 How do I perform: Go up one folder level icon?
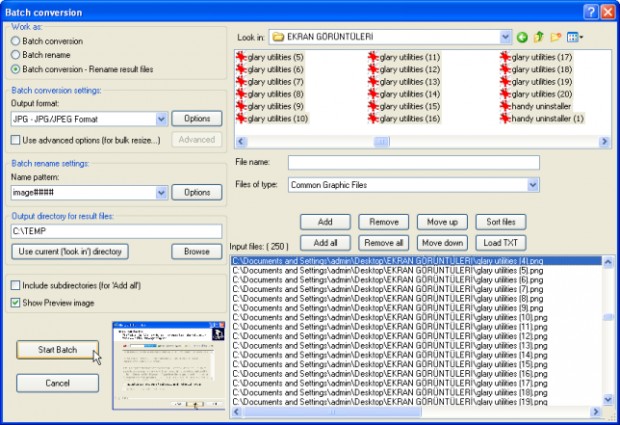[x=539, y=37]
